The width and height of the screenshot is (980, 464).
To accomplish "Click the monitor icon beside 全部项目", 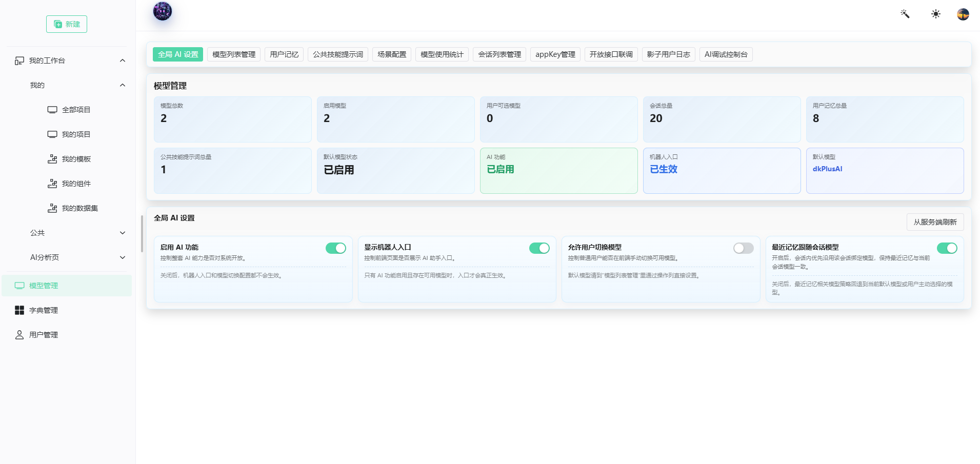I will point(52,110).
